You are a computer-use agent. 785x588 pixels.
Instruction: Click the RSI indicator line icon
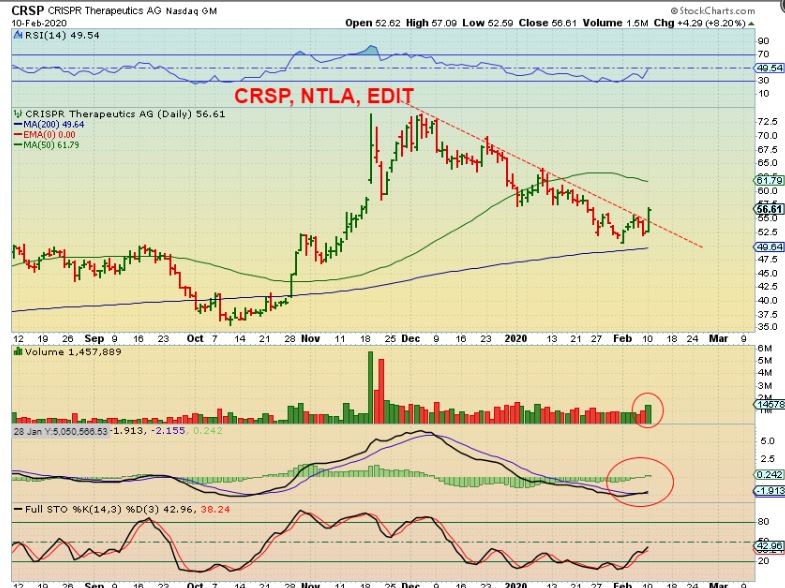(19, 35)
